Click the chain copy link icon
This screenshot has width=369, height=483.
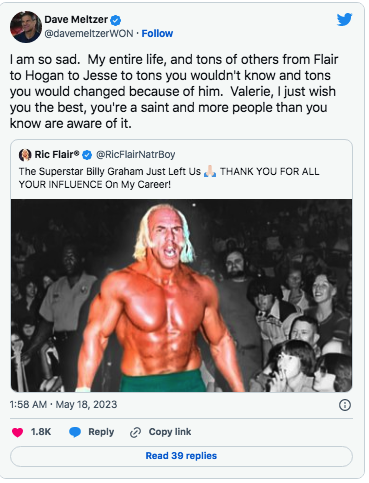click(135, 432)
